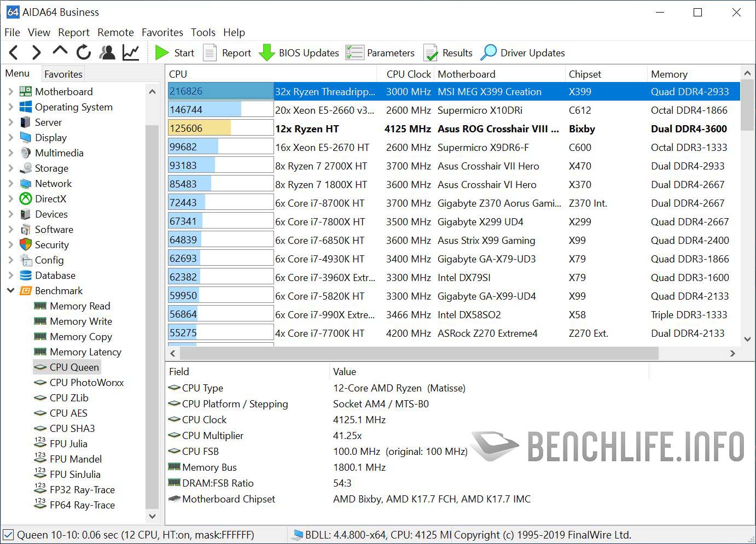Click the green Start benchmark icon
The width and height of the screenshot is (756, 544).
[x=162, y=52]
